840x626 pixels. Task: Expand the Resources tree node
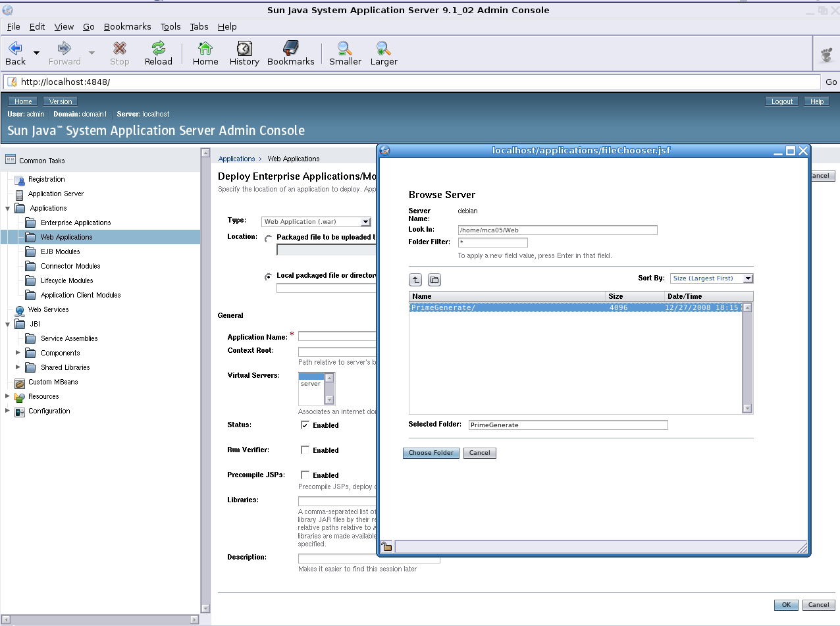pos(8,396)
